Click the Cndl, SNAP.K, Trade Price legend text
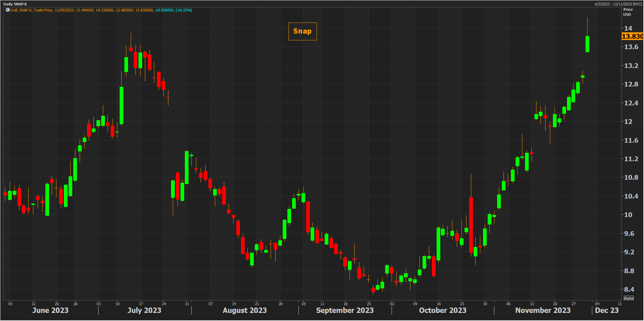Viewport: 644px width, 321px height. click(31, 10)
